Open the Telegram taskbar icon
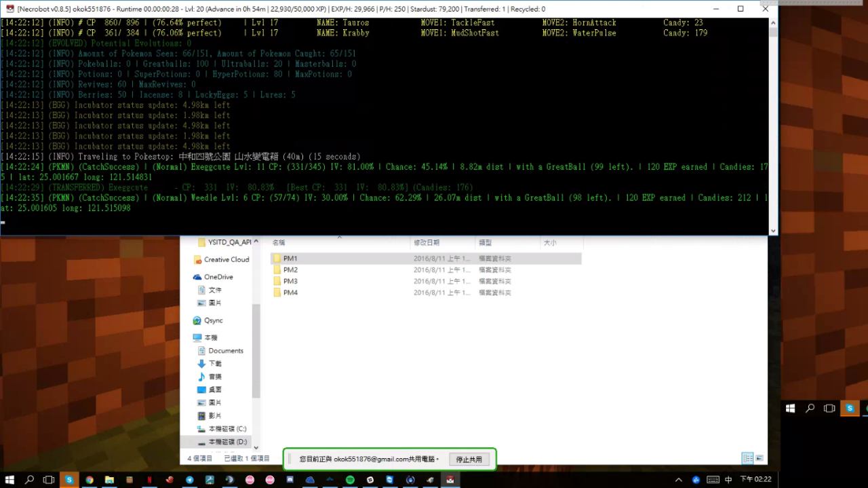This screenshot has height=488, width=868. point(190,479)
